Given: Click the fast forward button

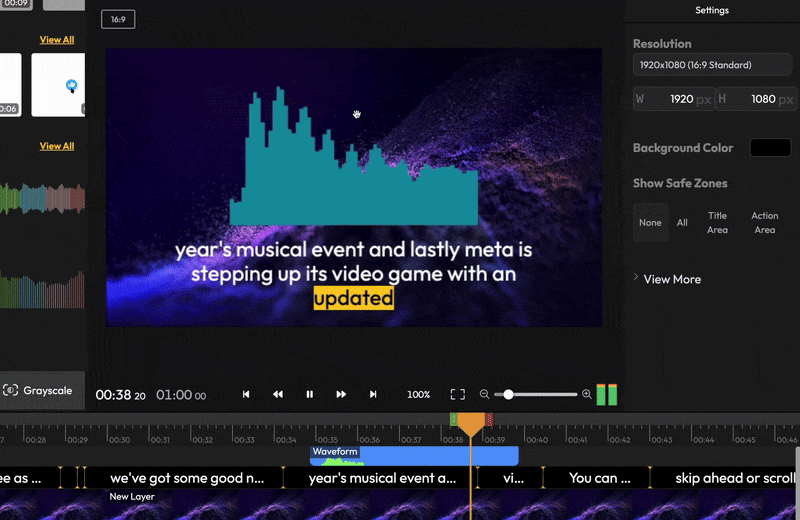Looking at the screenshot, I should pyautogui.click(x=341, y=394).
